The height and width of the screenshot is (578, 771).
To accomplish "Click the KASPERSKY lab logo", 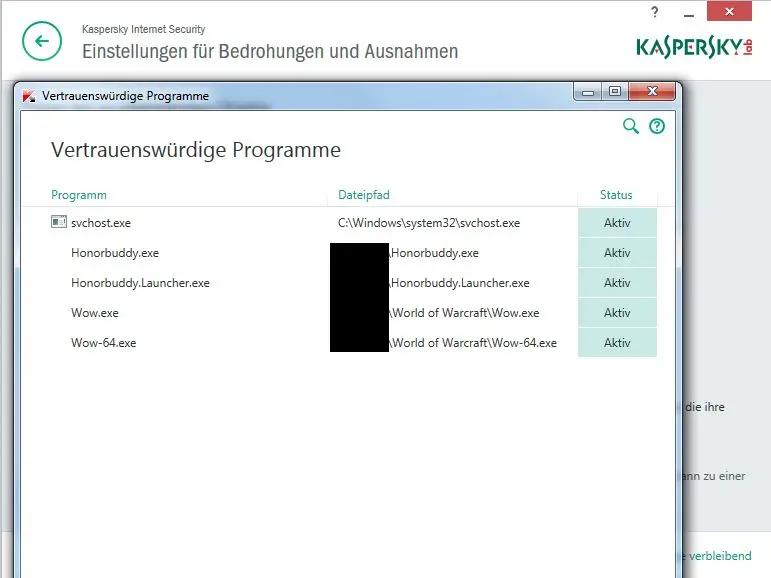I will pos(694,47).
